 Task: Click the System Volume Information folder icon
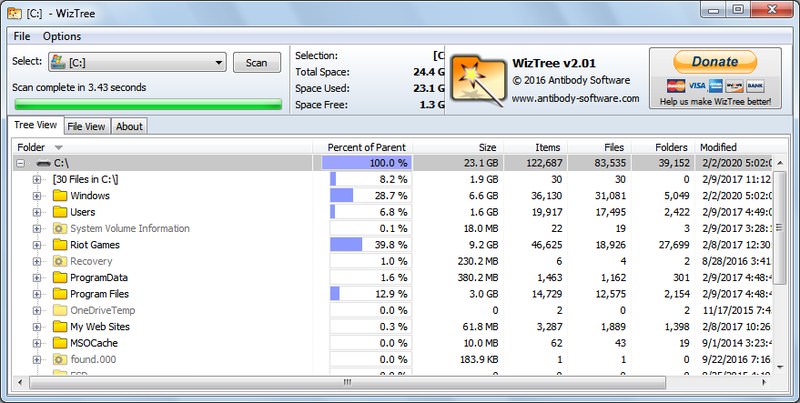[x=60, y=228]
